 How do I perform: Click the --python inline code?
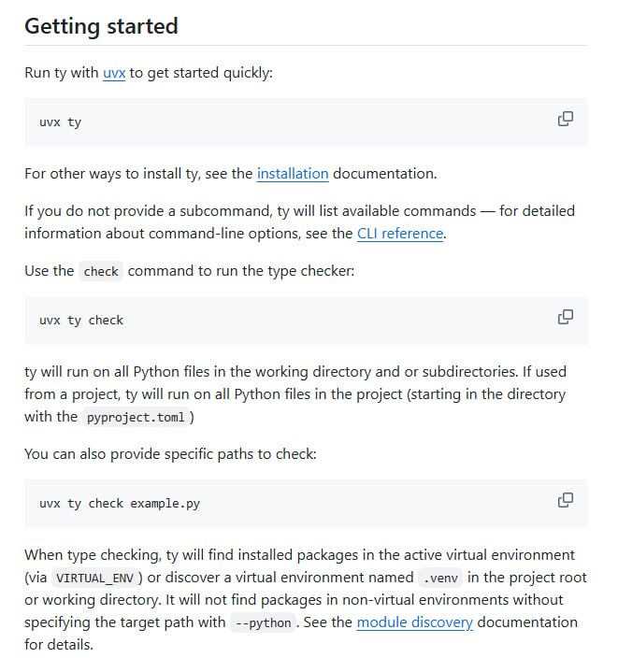click(x=263, y=622)
